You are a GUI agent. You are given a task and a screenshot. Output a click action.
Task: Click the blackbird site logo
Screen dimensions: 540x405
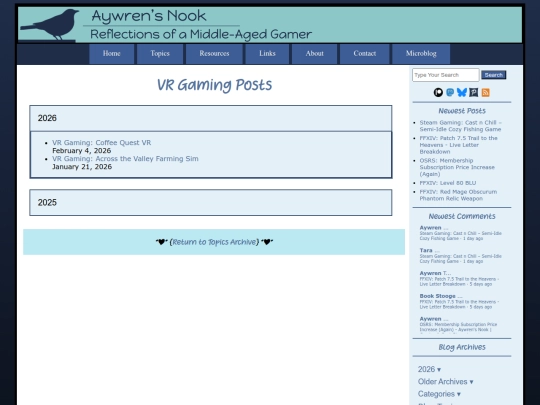[50, 24]
